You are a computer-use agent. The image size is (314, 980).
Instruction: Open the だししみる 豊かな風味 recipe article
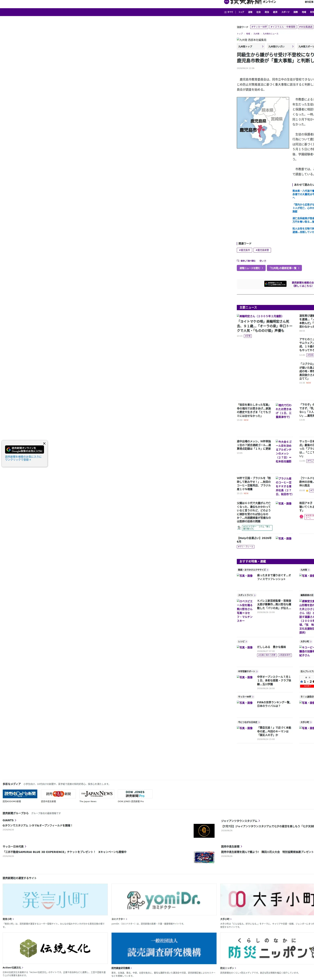tap(271, 647)
